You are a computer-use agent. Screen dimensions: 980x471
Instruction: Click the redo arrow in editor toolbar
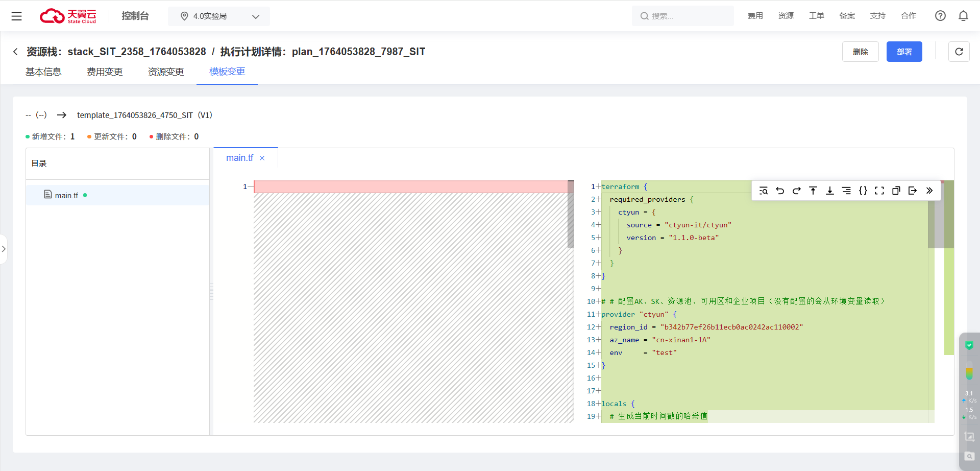coord(796,191)
